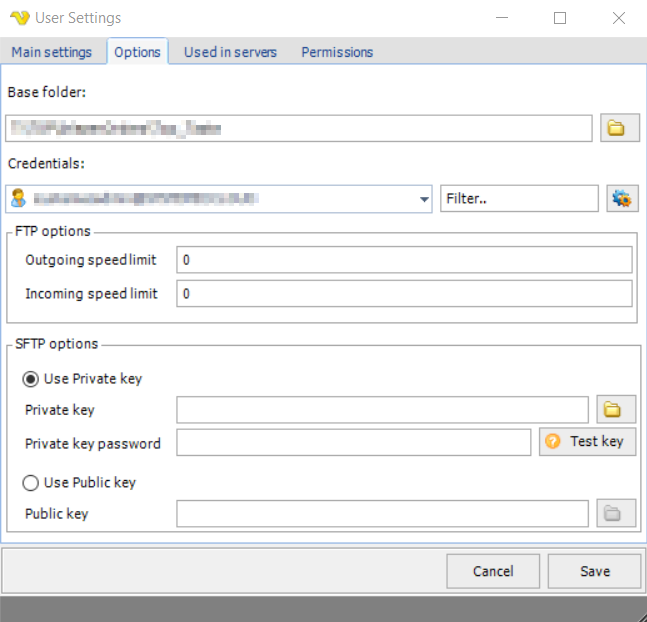
Task: Click the user icon in Credentials box
Action: 17,199
